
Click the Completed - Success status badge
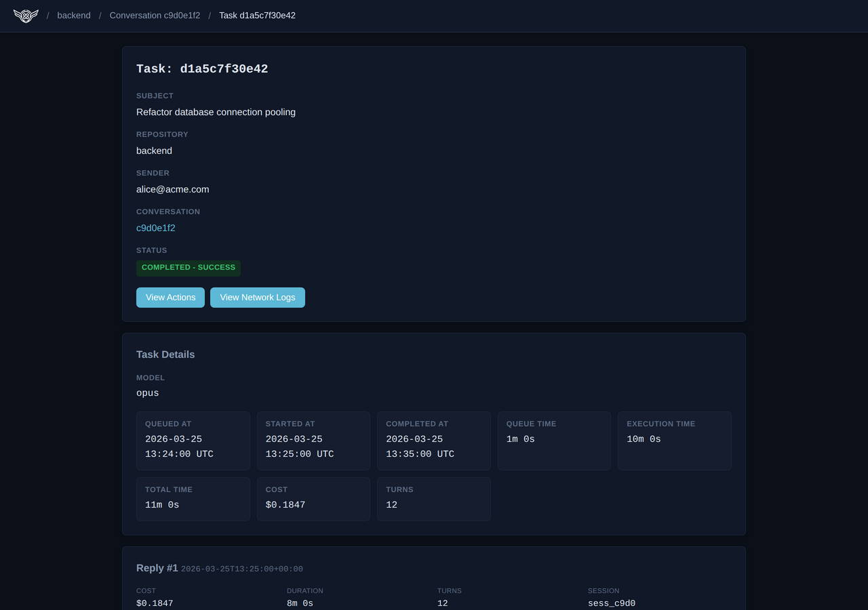tap(188, 268)
